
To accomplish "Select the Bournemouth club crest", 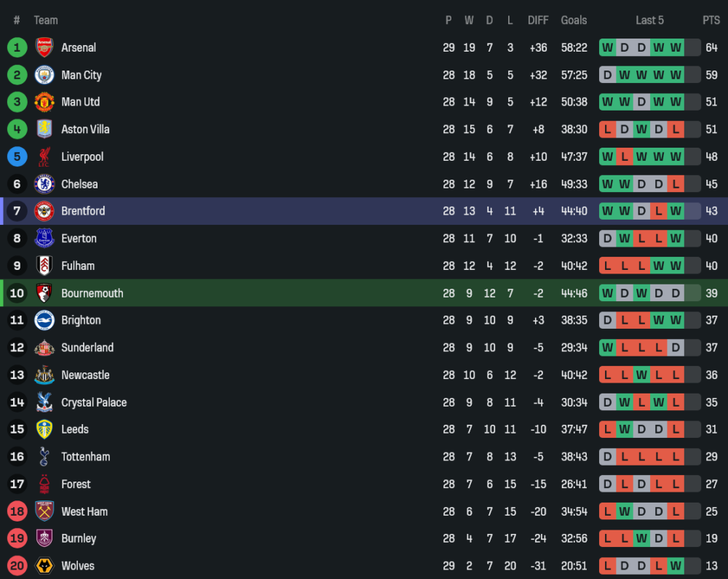I will (44, 294).
